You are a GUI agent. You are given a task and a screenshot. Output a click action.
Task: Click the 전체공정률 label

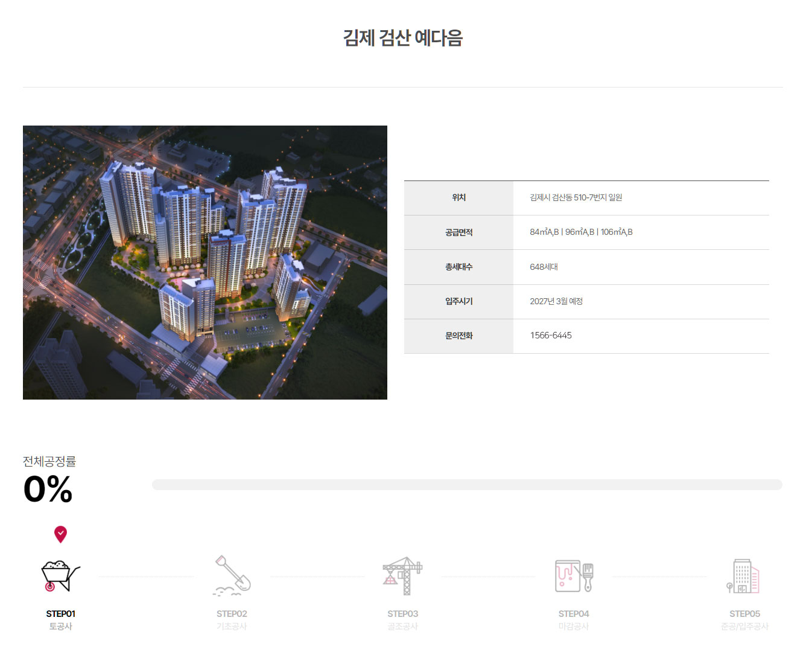point(49,462)
